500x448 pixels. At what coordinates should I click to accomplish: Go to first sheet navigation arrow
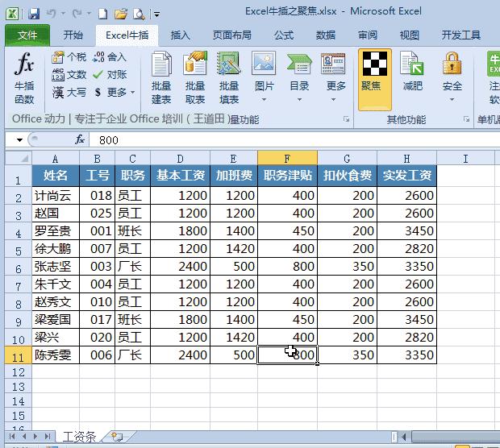[12, 437]
